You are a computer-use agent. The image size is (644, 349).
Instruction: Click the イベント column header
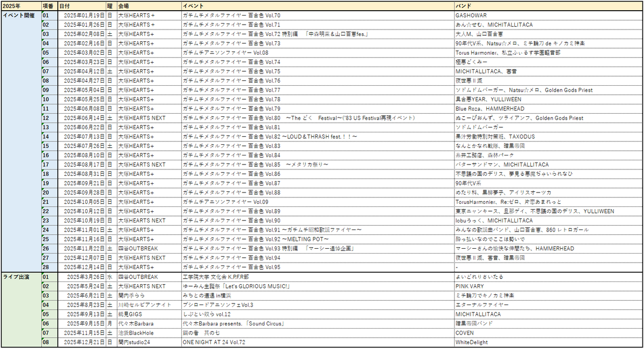pyautogui.click(x=317, y=6)
